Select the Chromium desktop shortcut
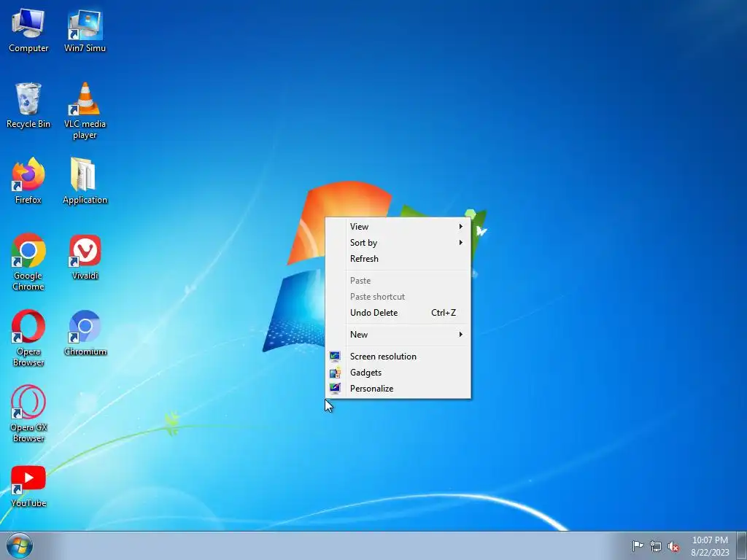The width and height of the screenshot is (747, 560). click(x=85, y=332)
